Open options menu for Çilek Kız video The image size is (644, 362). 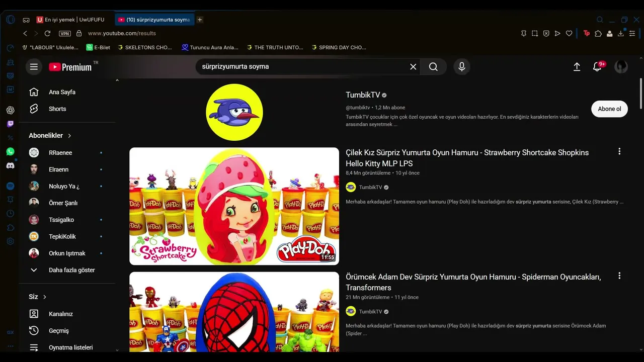tap(619, 151)
